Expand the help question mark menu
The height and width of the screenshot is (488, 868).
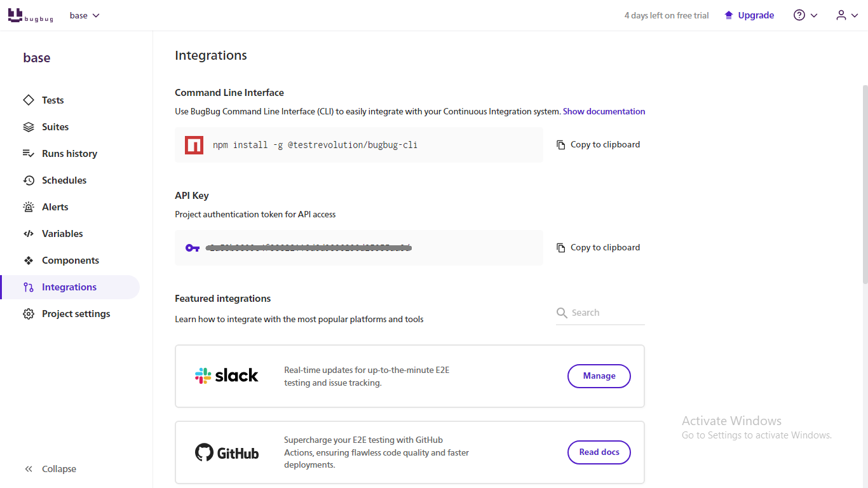point(805,15)
